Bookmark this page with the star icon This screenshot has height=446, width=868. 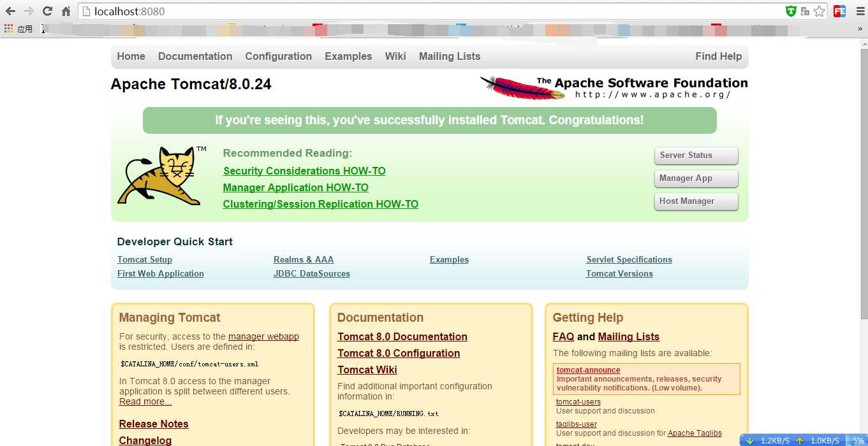(x=820, y=11)
